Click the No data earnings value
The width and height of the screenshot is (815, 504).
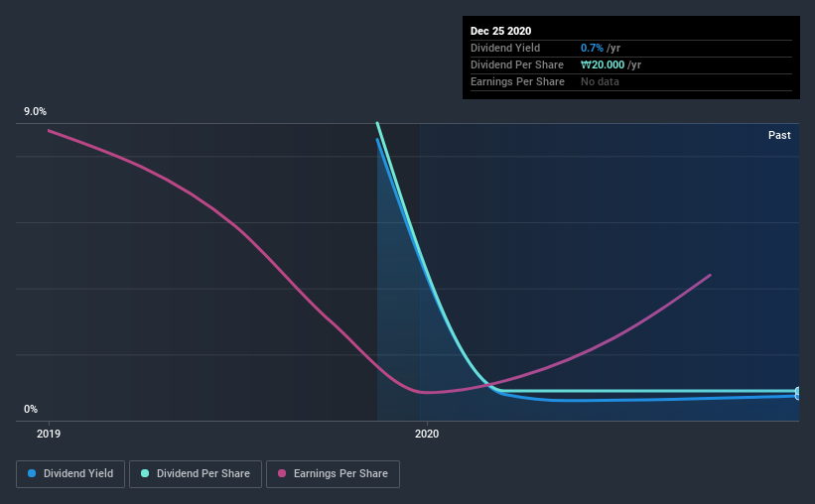[x=600, y=81]
